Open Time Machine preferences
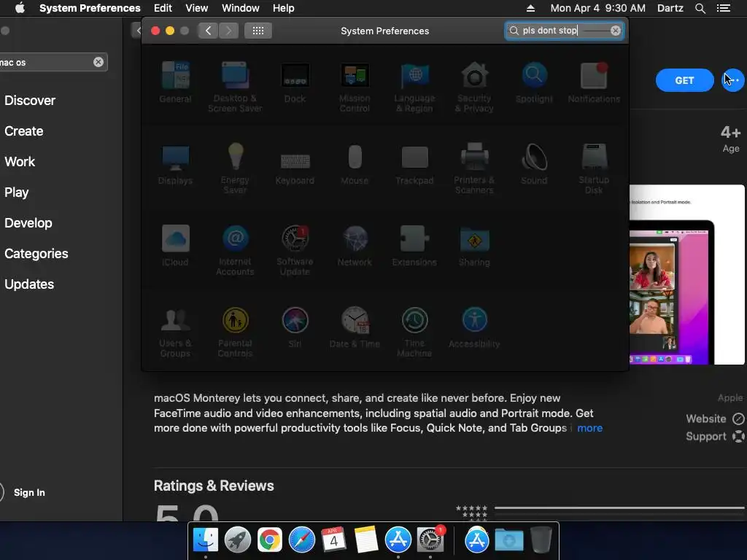 [414, 332]
